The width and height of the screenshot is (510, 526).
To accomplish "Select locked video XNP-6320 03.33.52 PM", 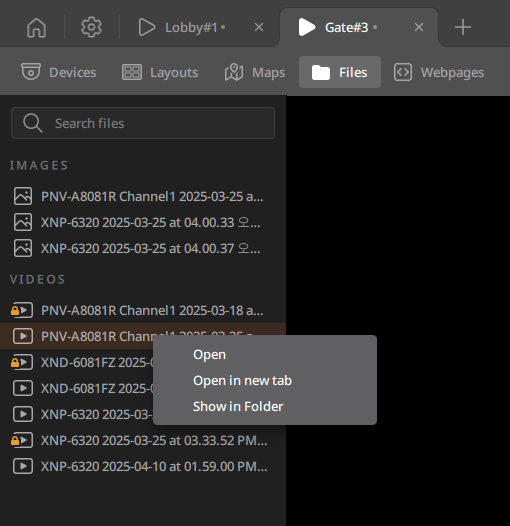I will coord(143,440).
